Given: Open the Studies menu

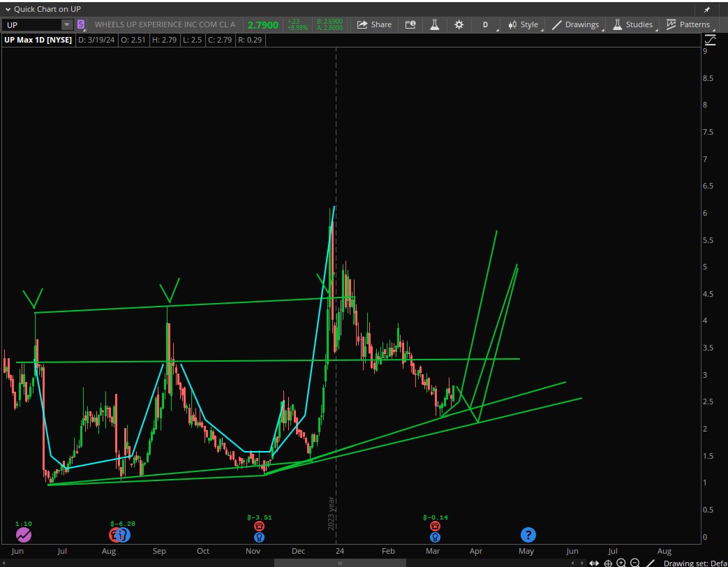Looking at the screenshot, I should (x=633, y=24).
